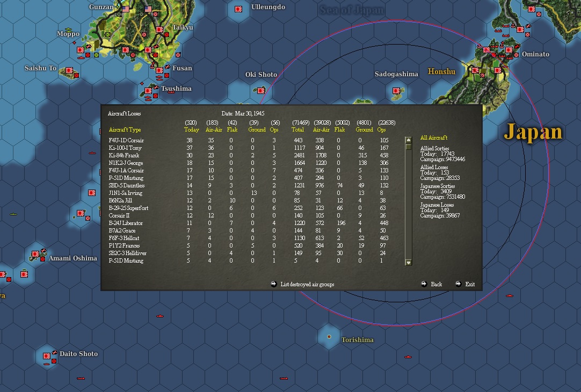Click the arrow icon next to Exit

(459, 284)
